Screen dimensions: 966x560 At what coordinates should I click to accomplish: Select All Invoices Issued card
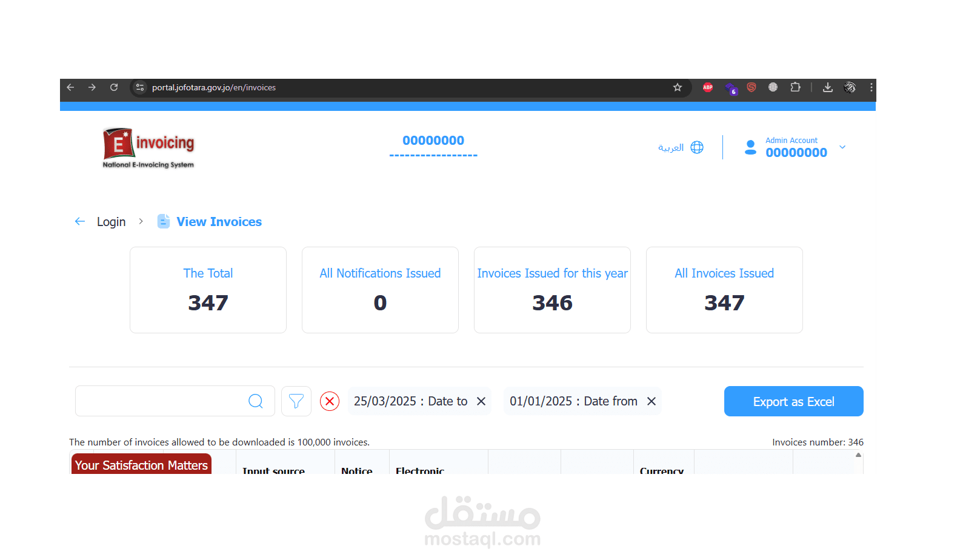point(724,290)
